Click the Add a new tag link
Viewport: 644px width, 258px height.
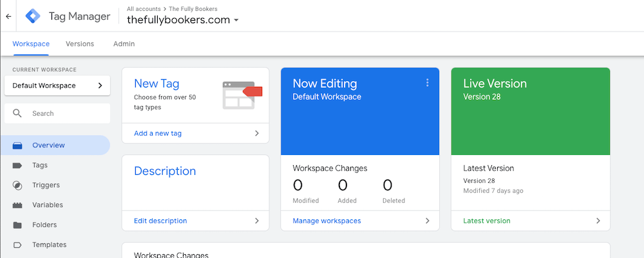pos(158,133)
